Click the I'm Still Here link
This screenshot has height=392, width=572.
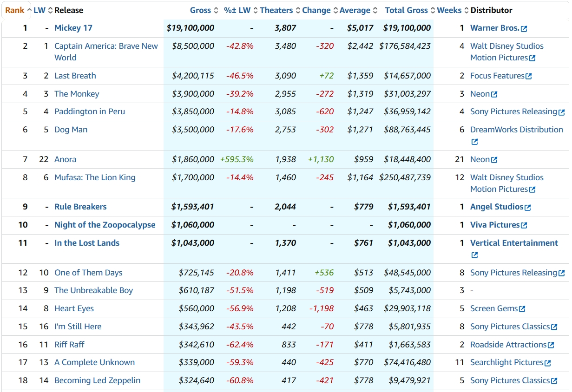click(78, 327)
